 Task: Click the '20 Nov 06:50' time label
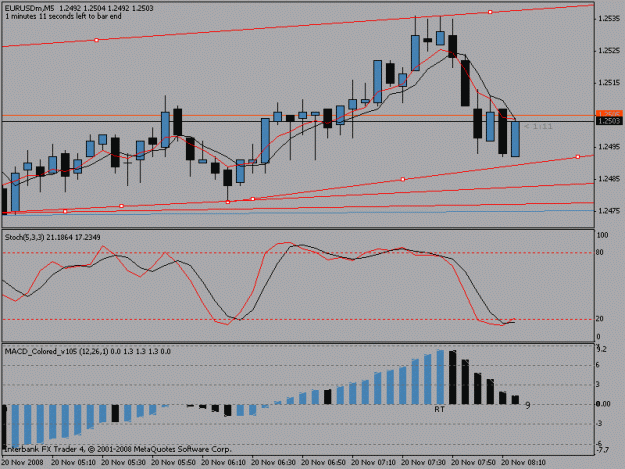point(323,462)
